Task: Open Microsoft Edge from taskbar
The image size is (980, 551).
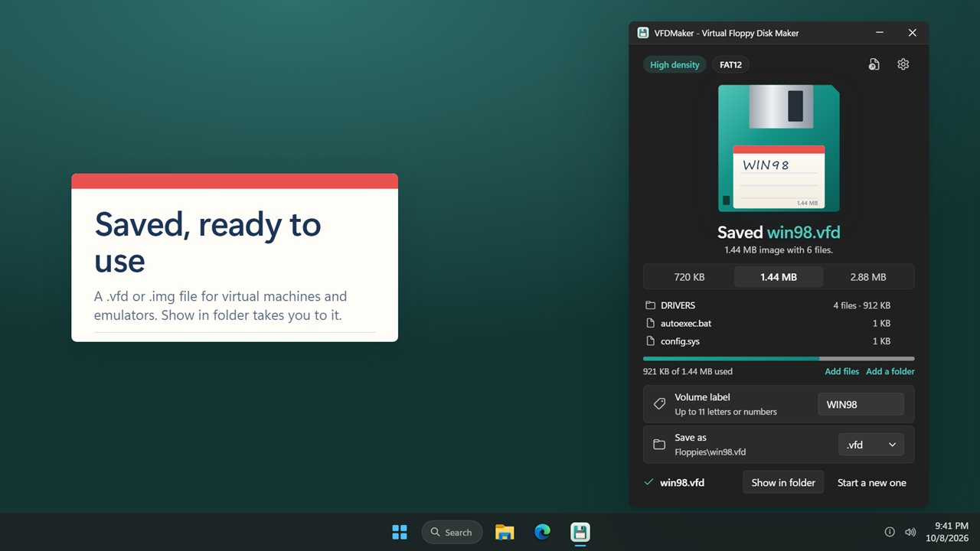Action: click(x=542, y=532)
